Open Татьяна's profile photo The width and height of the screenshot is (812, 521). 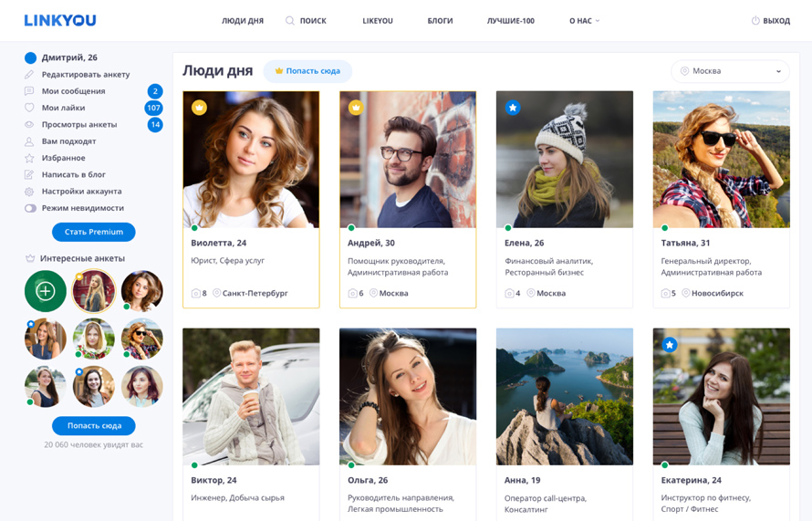click(x=721, y=160)
